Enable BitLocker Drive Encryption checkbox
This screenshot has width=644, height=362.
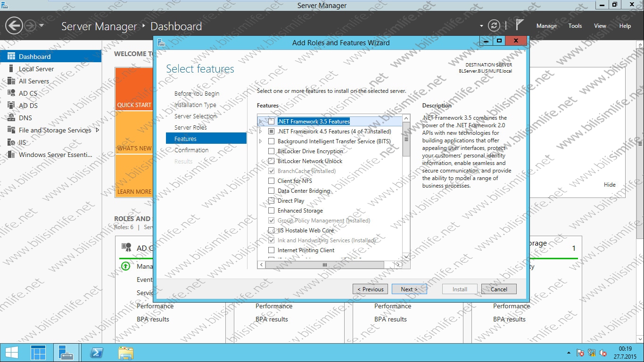(271, 151)
